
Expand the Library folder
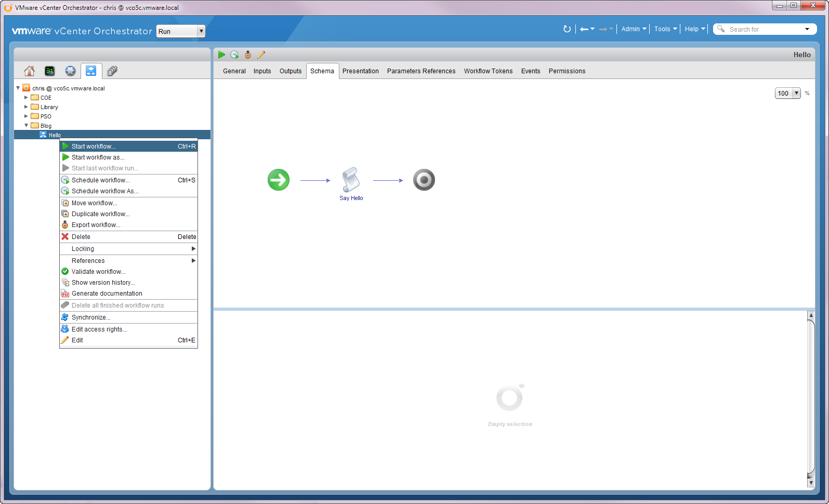(x=26, y=107)
